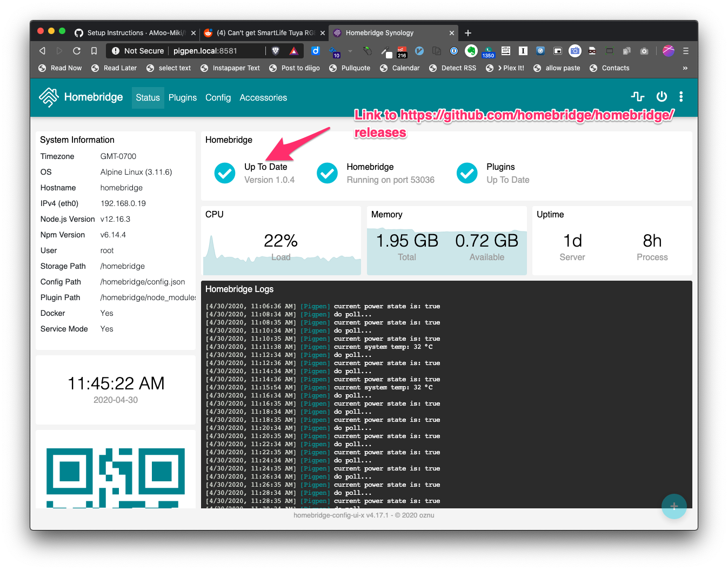Expand the overflow chevron on the bookmarks bar

pos(685,68)
